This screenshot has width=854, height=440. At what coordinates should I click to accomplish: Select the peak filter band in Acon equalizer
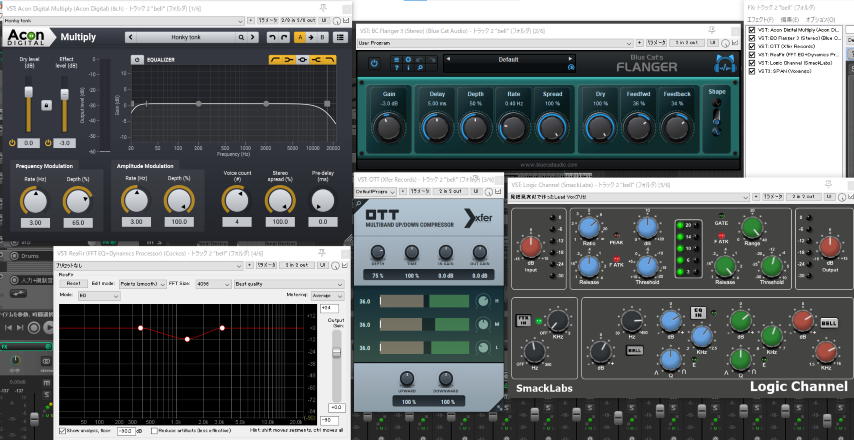[302, 59]
